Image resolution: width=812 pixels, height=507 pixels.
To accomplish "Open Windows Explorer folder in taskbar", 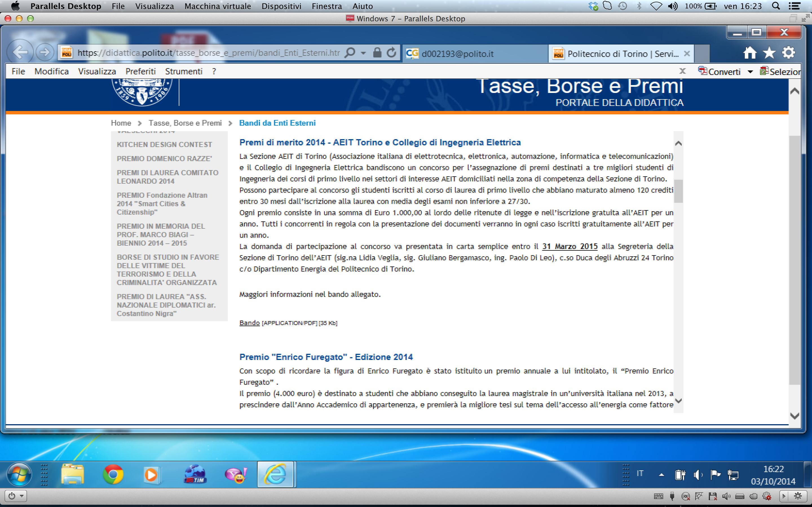I will 72,475.
